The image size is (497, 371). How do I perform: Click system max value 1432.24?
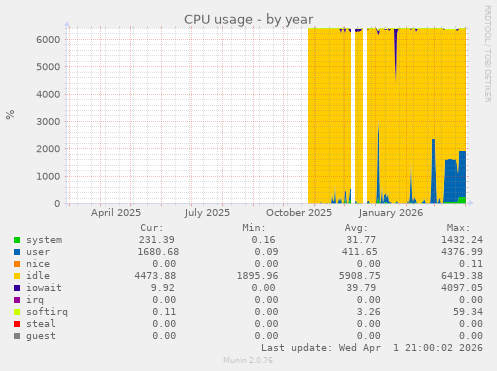coord(462,240)
